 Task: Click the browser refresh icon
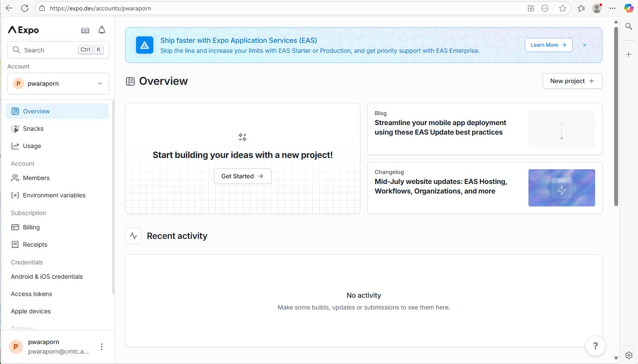[25, 8]
